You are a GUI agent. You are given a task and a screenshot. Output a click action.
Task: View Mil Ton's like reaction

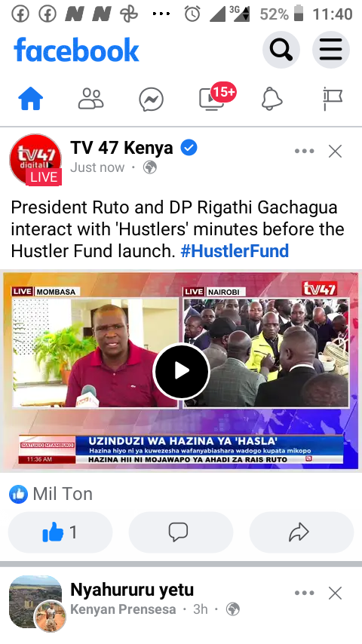51,494
